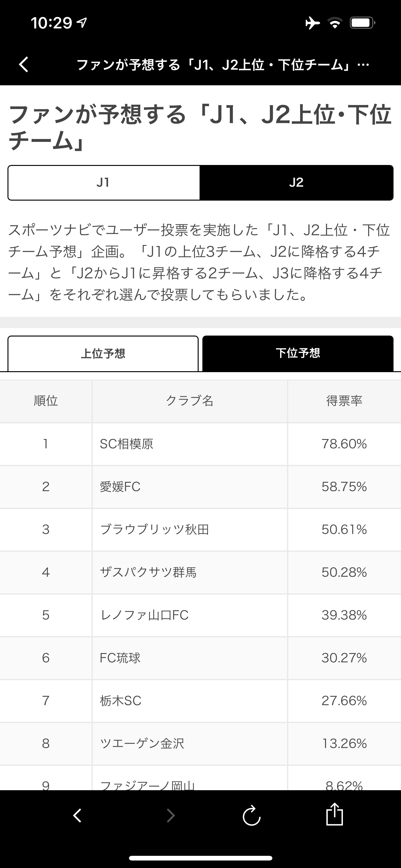Tap the 順位 column header
Image resolution: width=401 pixels, height=868 pixels.
[46, 401]
